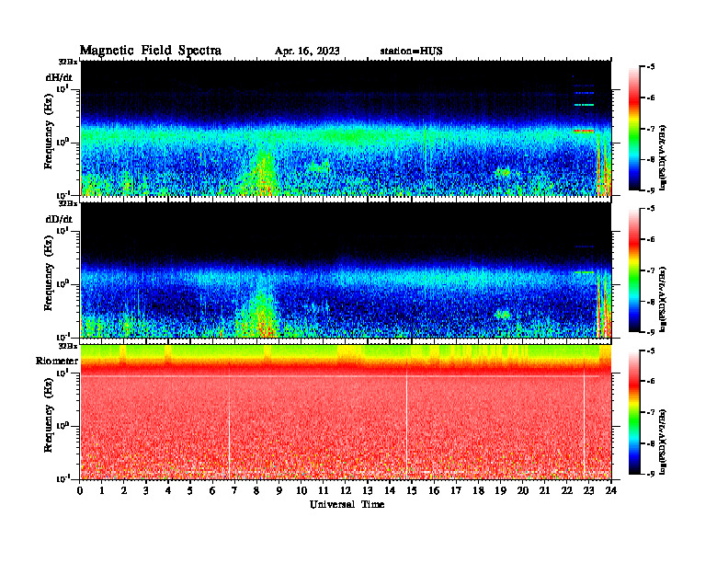Click the dH/dt spectrogram plot
The width and height of the screenshot is (728, 563).
point(346,128)
